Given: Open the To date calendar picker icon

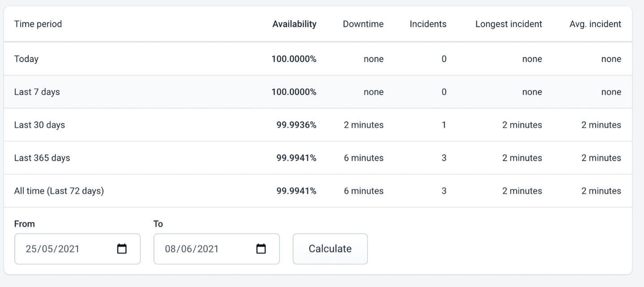Looking at the screenshot, I should [261, 249].
